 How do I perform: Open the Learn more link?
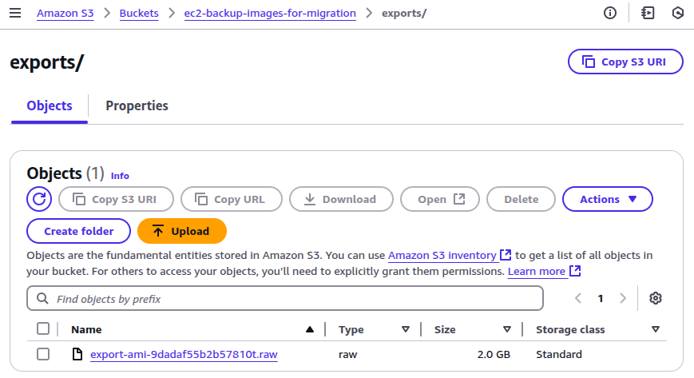pos(544,271)
